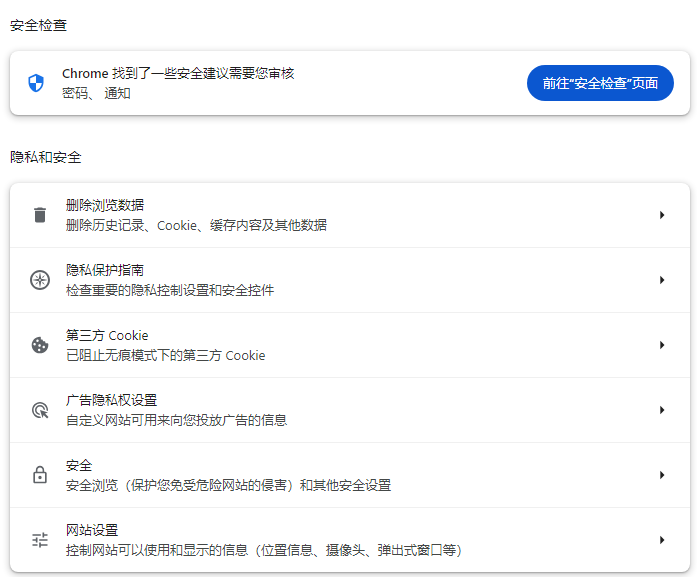Expand 广告隐私权设置 row arrow
The image size is (697, 577).
click(x=662, y=410)
